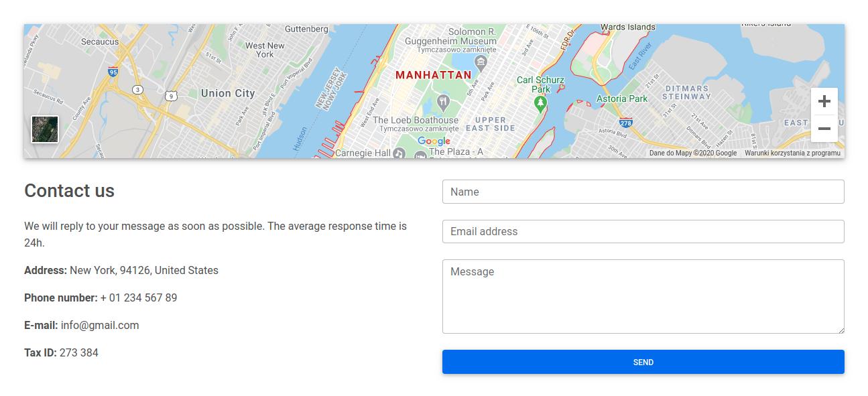
Task: Zoom out the map with minus button
Action: coord(824,129)
